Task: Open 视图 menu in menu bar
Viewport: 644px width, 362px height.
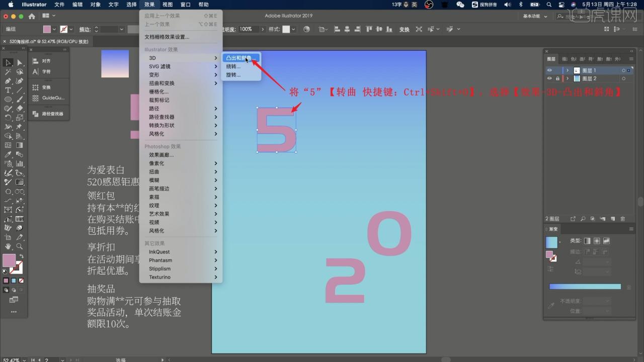Action: 168,5
